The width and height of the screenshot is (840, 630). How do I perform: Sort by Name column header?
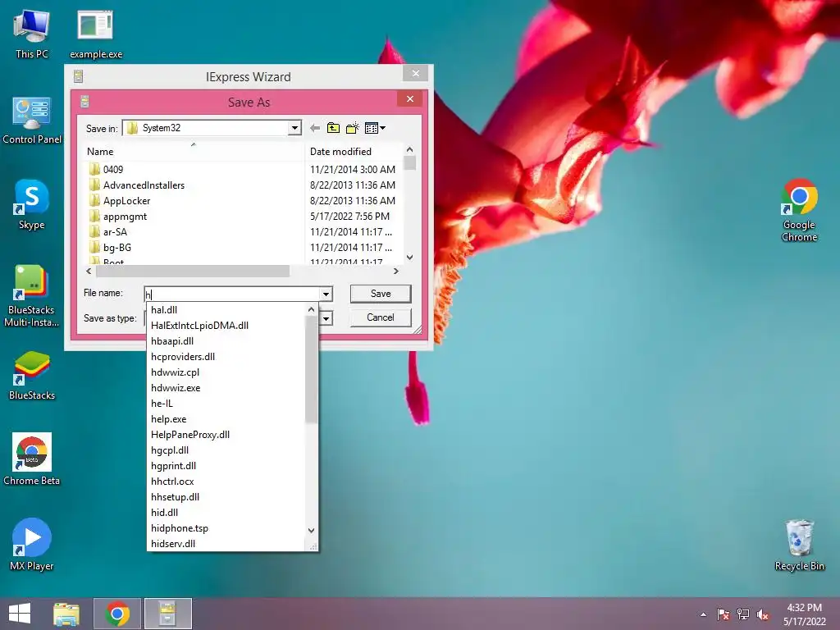tap(194, 152)
